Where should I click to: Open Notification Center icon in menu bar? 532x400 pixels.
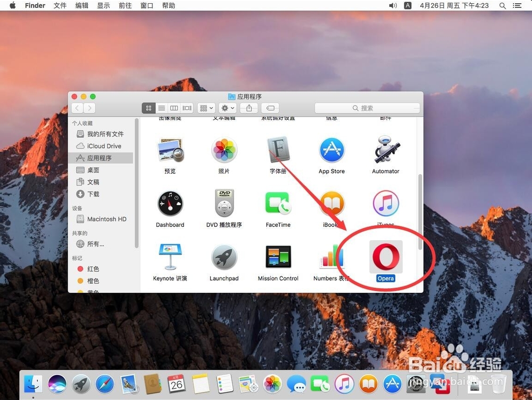click(517, 5)
